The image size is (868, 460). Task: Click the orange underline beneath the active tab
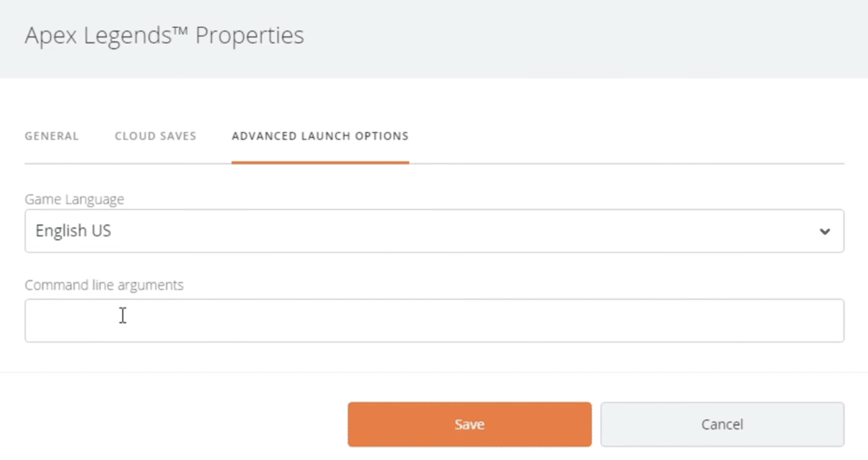320,162
